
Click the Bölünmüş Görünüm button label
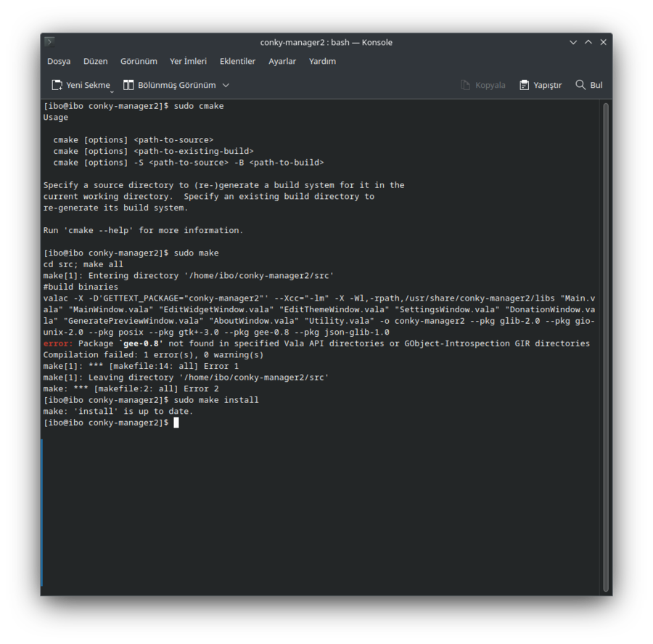click(x=177, y=85)
